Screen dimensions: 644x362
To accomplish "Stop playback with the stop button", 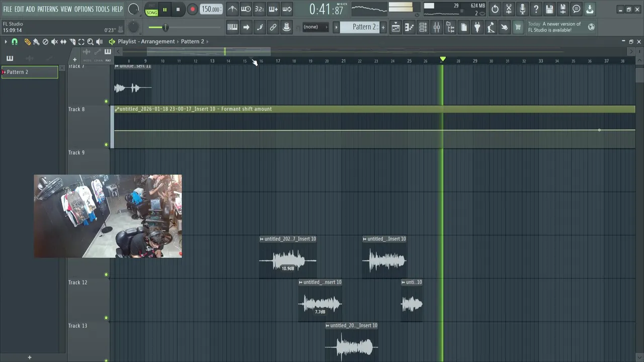I will tap(178, 10).
